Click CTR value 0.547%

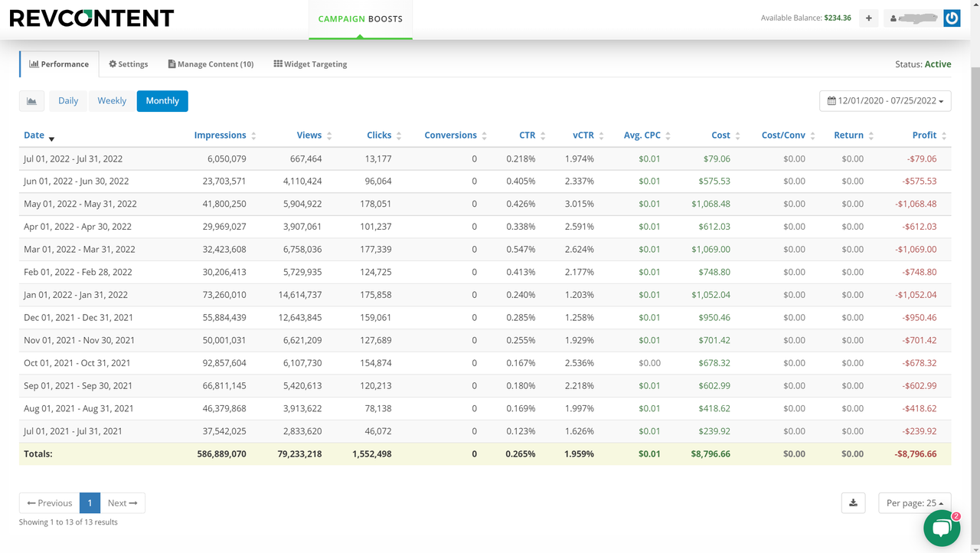(x=521, y=250)
